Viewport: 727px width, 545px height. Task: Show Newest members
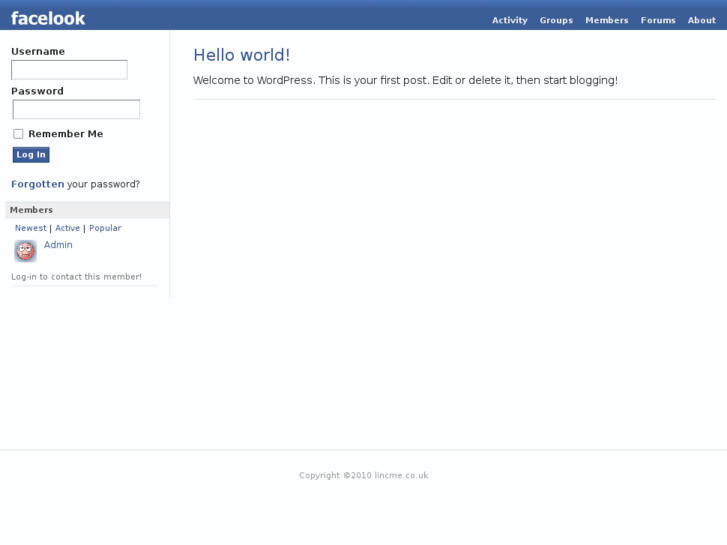[31, 228]
